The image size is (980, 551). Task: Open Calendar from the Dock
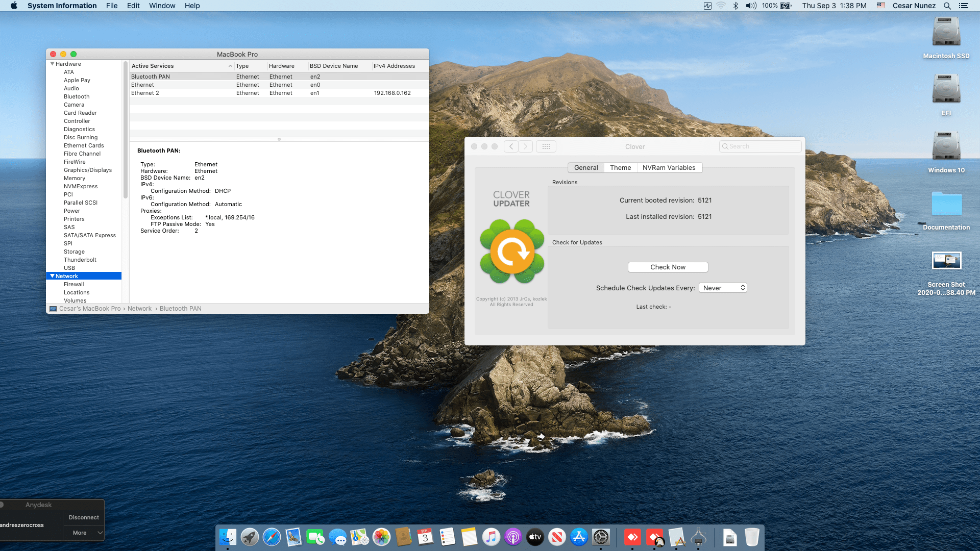pos(425,537)
